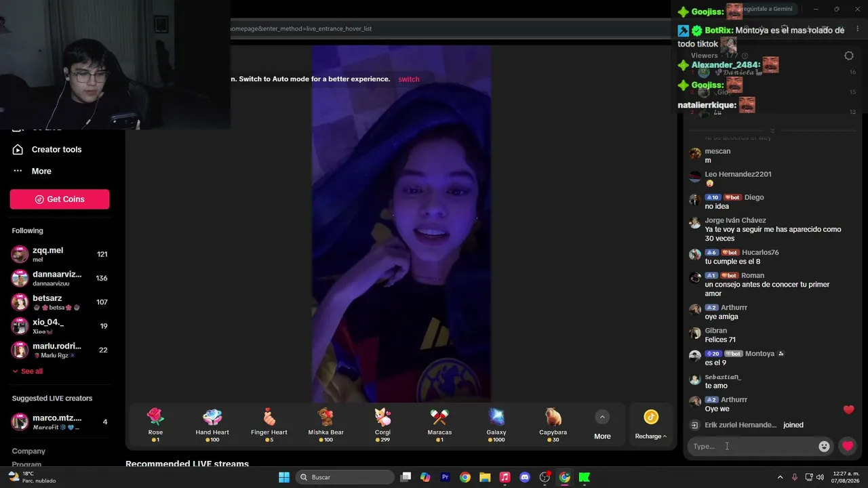Viewport: 868px width, 488px height.
Task: Click the 'Erik zuriel Hernande...' joined notice
Action: pyautogui.click(x=747, y=425)
